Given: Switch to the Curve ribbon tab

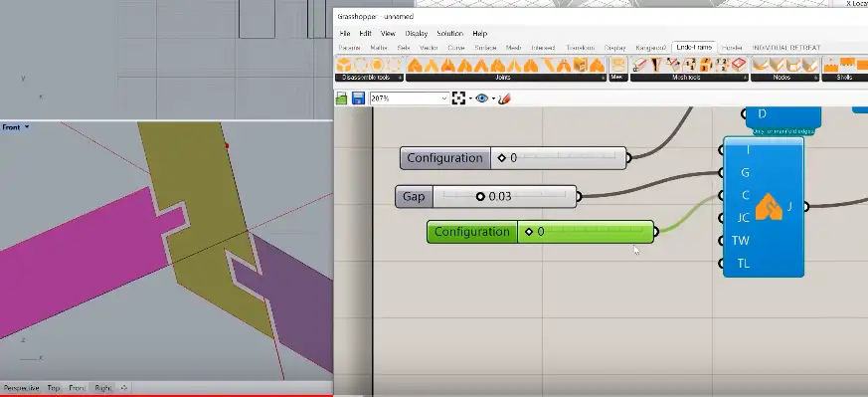Looking at the screenshot, I should 456,48.
